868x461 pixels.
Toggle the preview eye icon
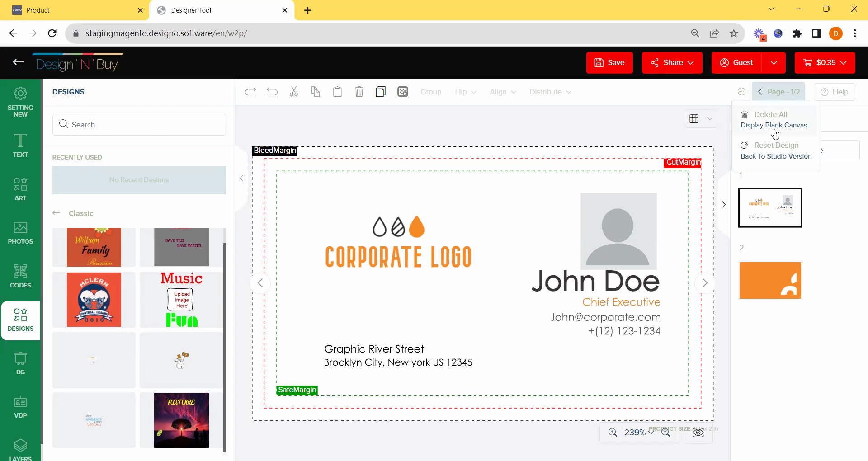pos(698,433)
